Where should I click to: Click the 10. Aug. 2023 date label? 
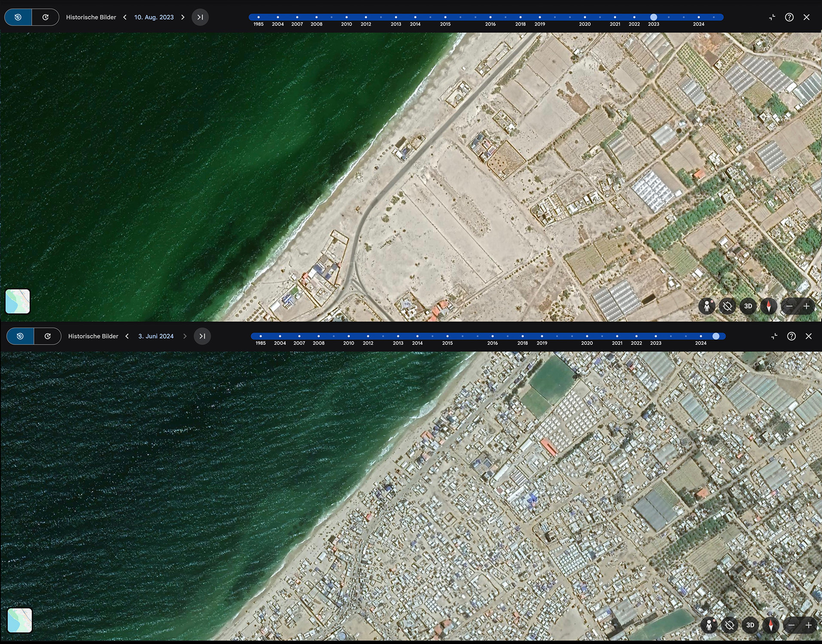pos(154,17)
